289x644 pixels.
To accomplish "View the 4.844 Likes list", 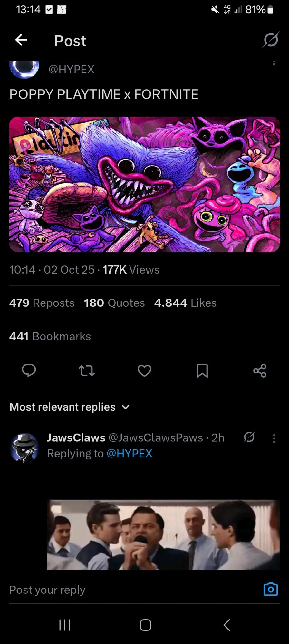I will [185, 303].
